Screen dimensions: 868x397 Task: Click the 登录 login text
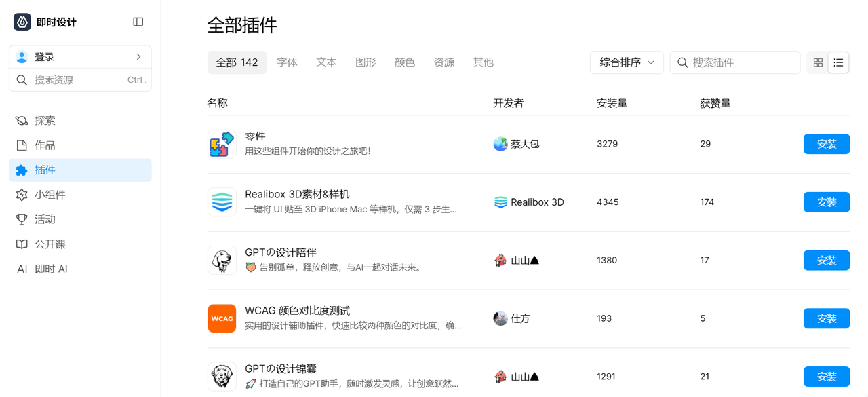point(45,57)
